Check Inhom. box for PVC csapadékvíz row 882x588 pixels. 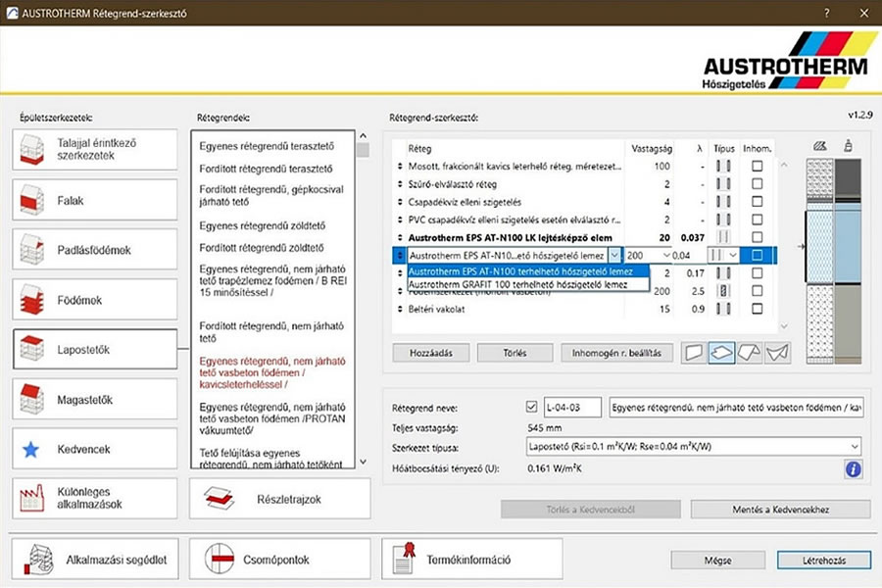(758, 220)
